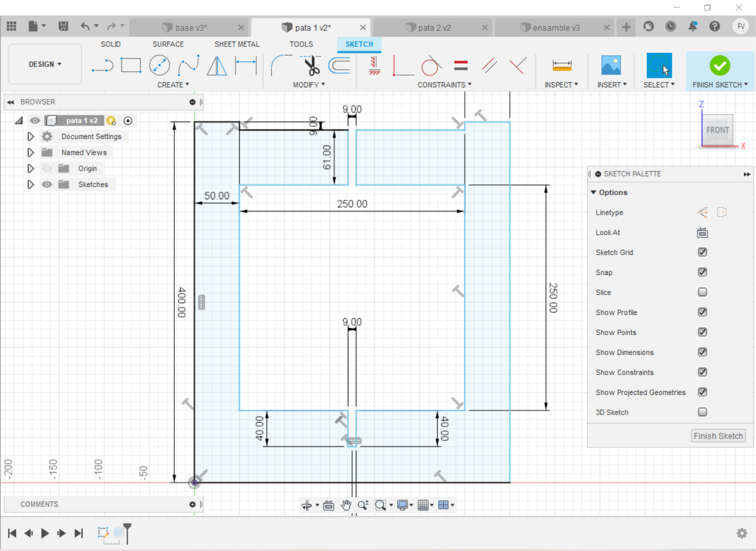
Task: Open the DESIGN workspace dropdown
Action: point(45,64)
